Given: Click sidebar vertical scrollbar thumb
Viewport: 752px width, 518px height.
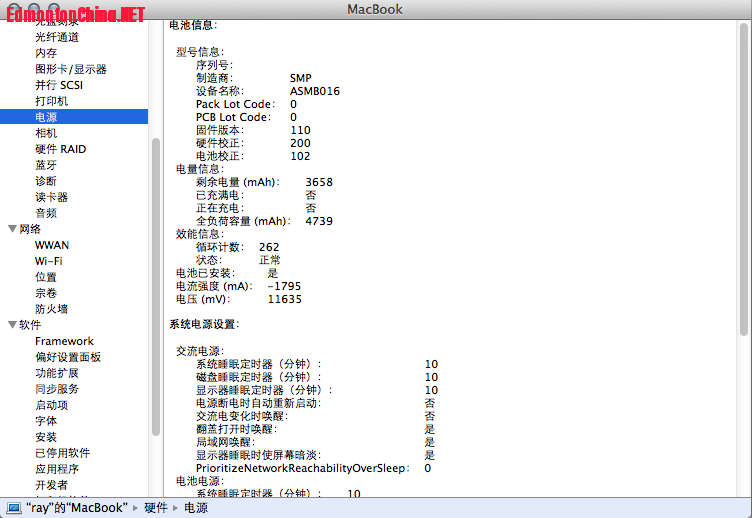Looking at the screenshot, I should (156, 287).
